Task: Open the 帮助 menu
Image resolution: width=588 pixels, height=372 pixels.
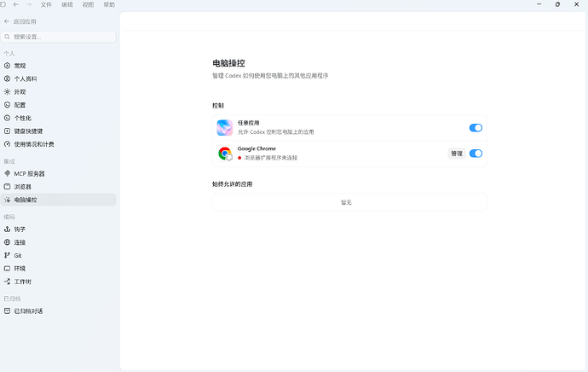Action: (x=109, y=4)
